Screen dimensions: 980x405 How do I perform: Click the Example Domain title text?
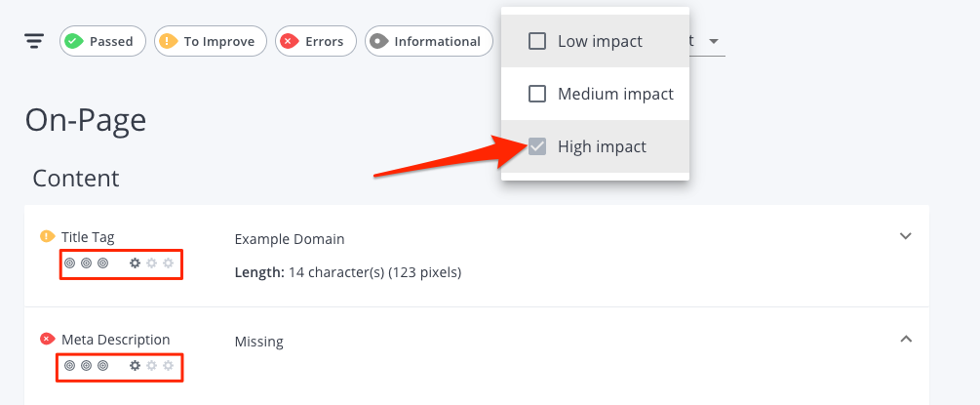[290, 239]
